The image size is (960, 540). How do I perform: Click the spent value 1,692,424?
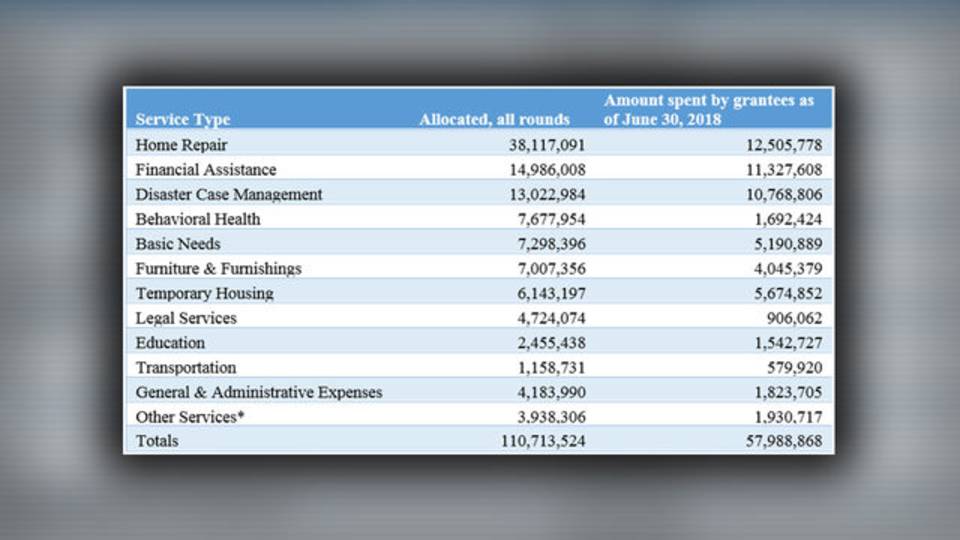(x=788, y=219)
